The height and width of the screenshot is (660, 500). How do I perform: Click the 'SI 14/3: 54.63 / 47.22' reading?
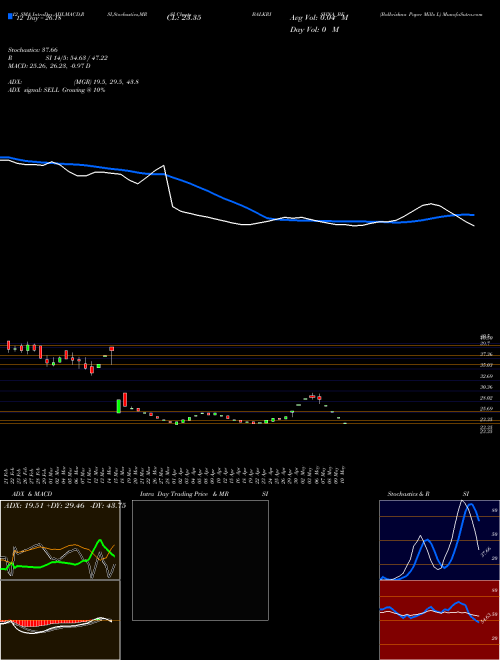point(77,58)
